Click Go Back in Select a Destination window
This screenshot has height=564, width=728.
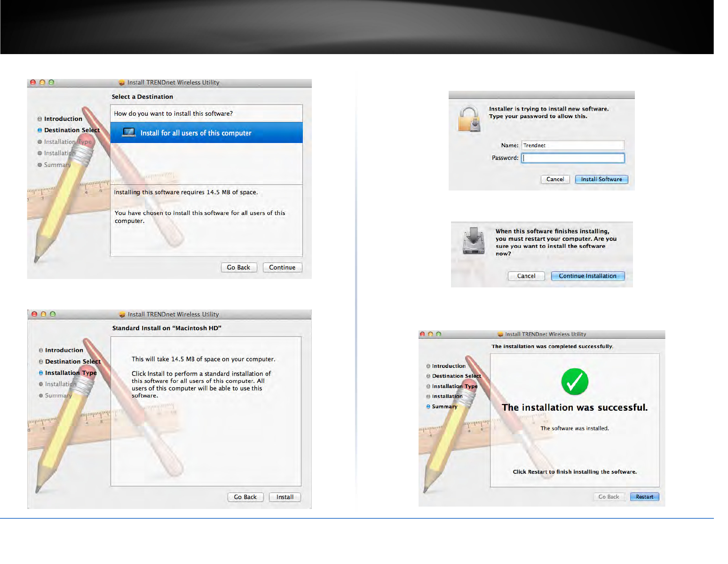[x=238, y=267]
